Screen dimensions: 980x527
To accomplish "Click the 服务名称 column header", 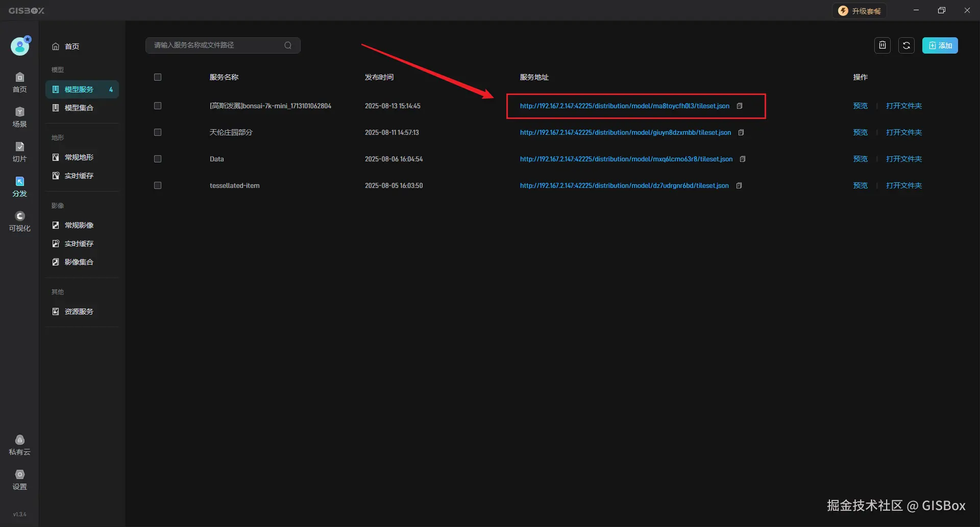I will tap(224, 78).
